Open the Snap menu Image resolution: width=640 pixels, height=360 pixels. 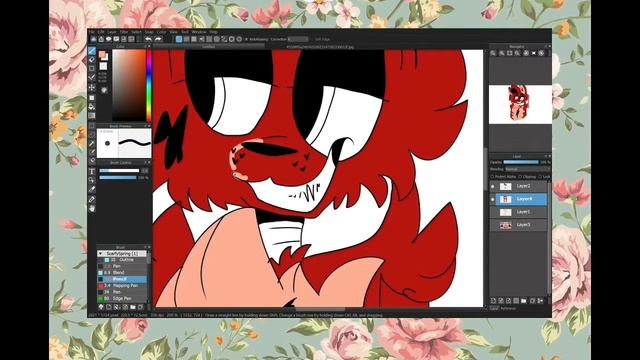(x=149, y=32)
